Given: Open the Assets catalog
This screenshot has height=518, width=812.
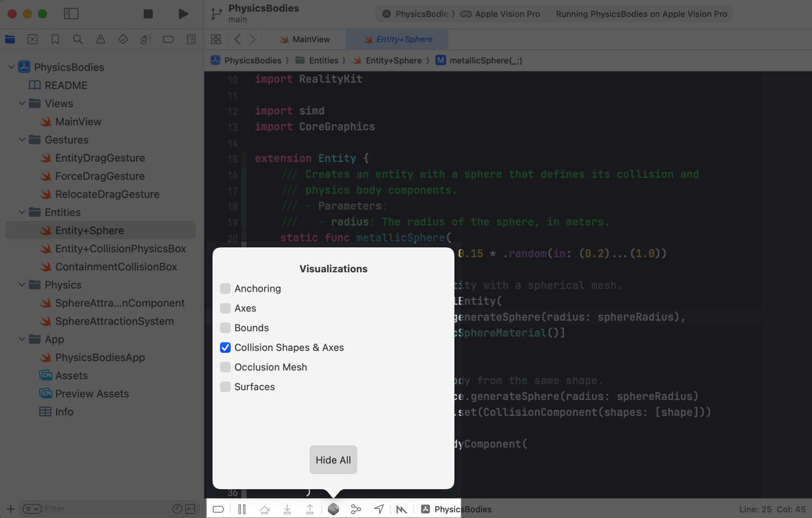Looking at the screenshot, I should (x=71, y=376).
